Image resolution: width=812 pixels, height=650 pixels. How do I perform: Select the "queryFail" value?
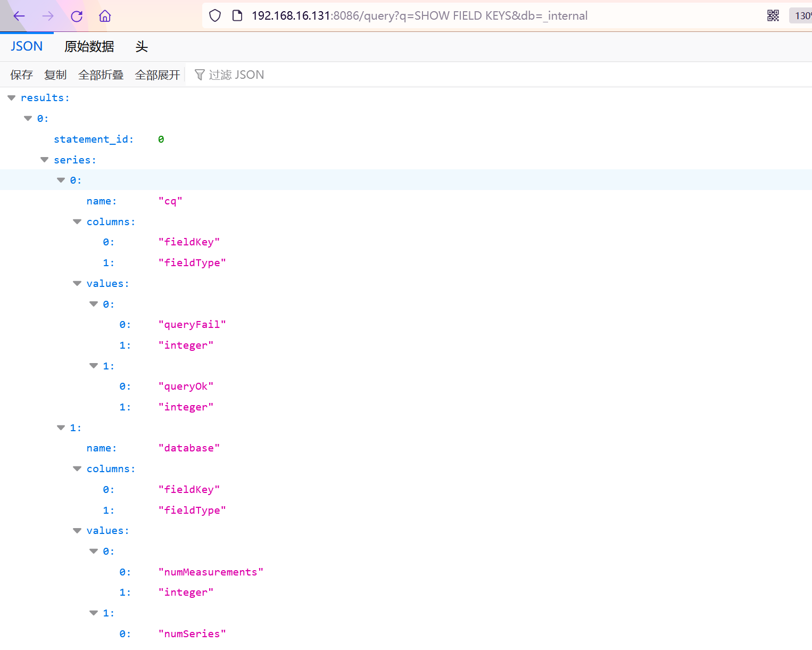click(x=192, y=325)
